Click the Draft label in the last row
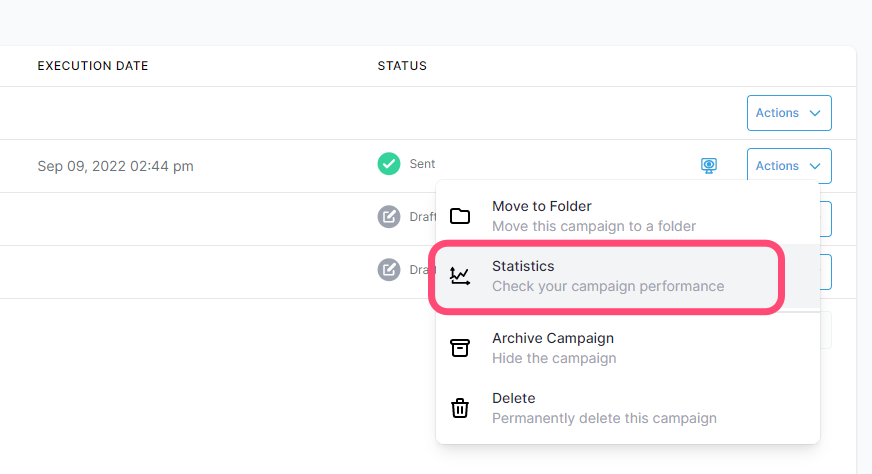Viewport: 872px width, 474px height. 420,270
